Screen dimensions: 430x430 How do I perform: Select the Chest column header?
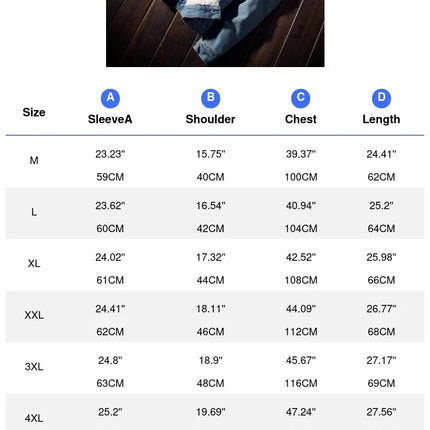tap(301, 119)
